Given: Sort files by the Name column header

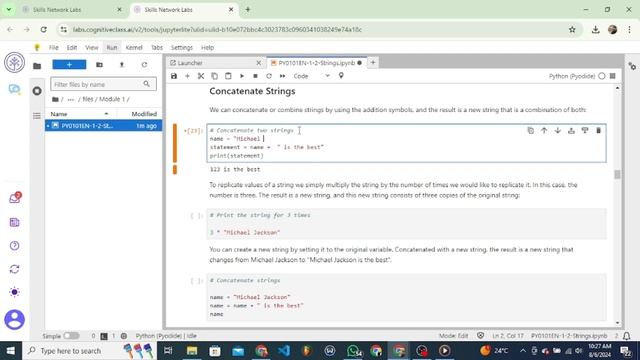Looking at the screenshot, I should (80, 114).
